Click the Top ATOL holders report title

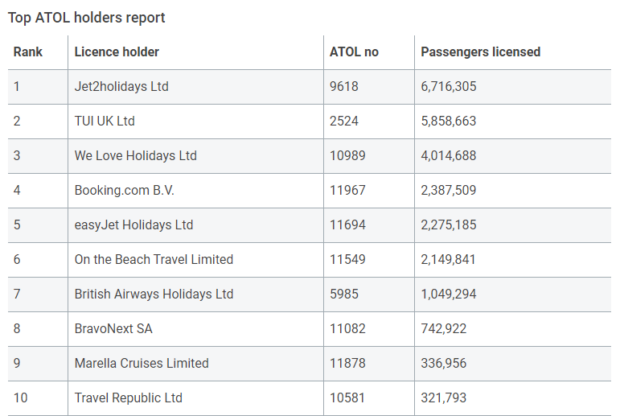(87, 17)
